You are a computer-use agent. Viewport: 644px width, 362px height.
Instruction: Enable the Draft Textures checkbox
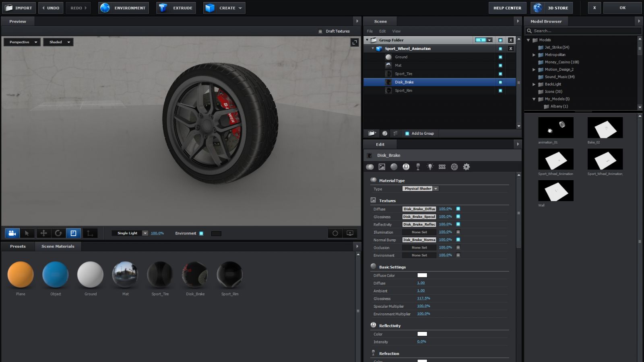320,31
